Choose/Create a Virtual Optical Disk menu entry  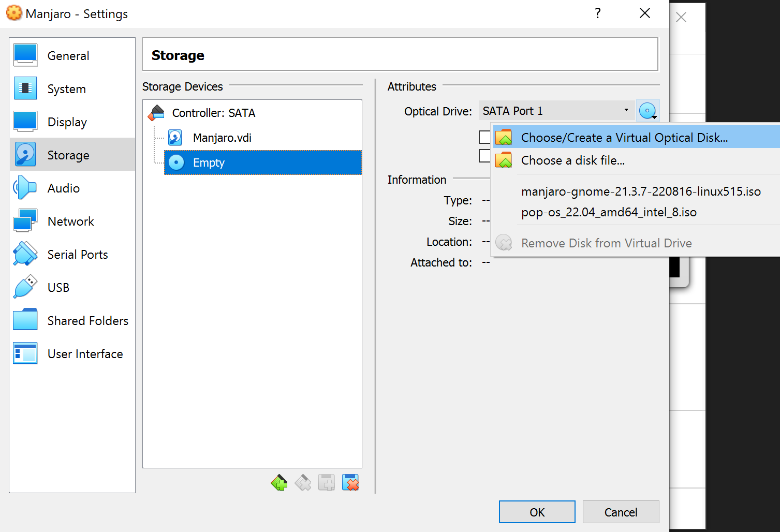(636, 138)
